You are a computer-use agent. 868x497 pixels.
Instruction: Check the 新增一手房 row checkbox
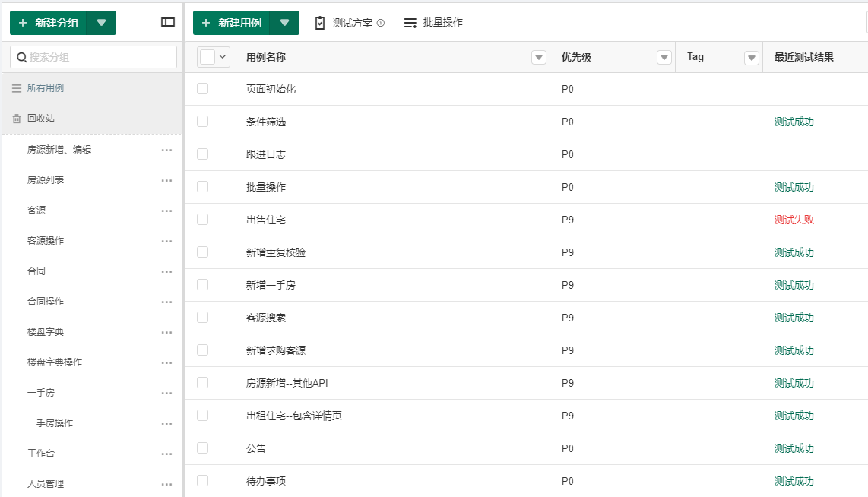pyautogui.click(x=203, y=284)
